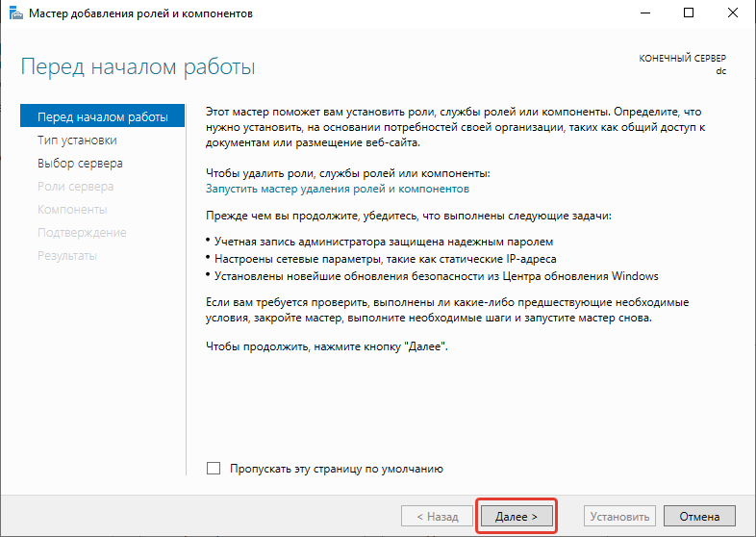The width and height of the screenshot is (756, 537).
Task: Click the line about "статические IP-адреса"
Action: pos(386,259)
